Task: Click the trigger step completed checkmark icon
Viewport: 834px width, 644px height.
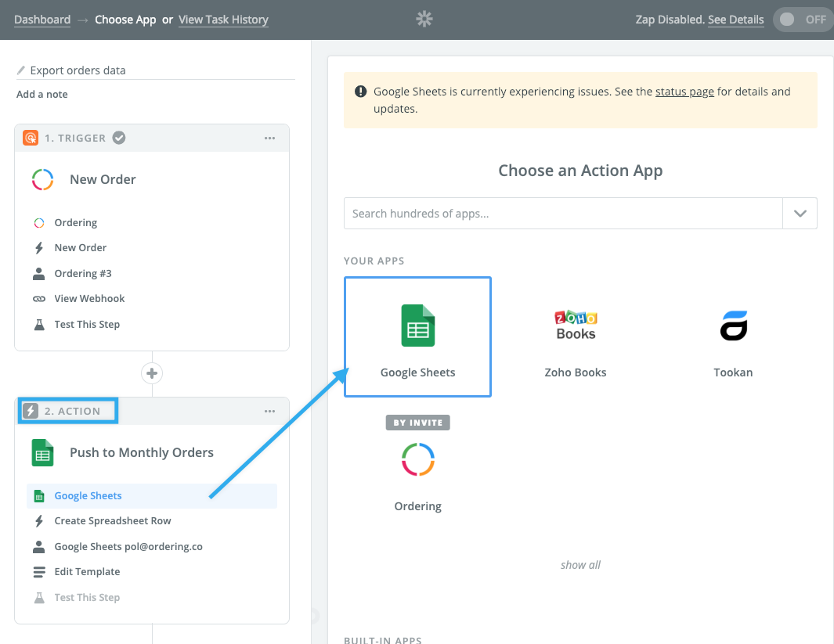Action: (x=119, y=138)
